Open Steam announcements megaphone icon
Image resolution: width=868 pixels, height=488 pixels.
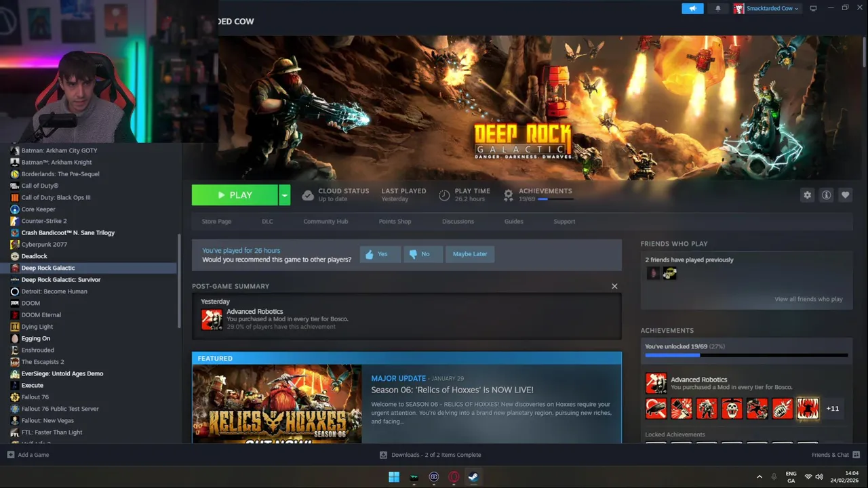[x=692, y=8]
